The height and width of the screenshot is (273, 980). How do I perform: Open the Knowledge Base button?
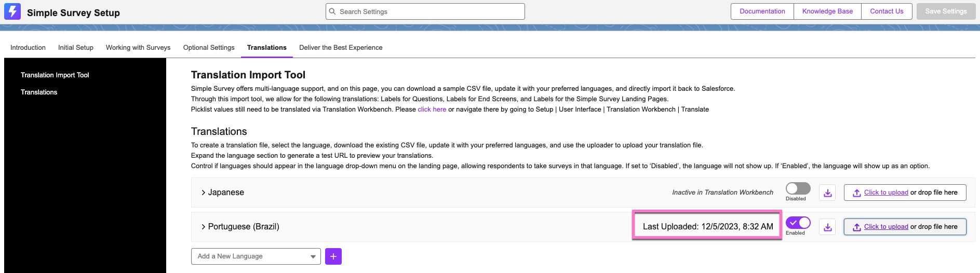(x=827, y=11)
